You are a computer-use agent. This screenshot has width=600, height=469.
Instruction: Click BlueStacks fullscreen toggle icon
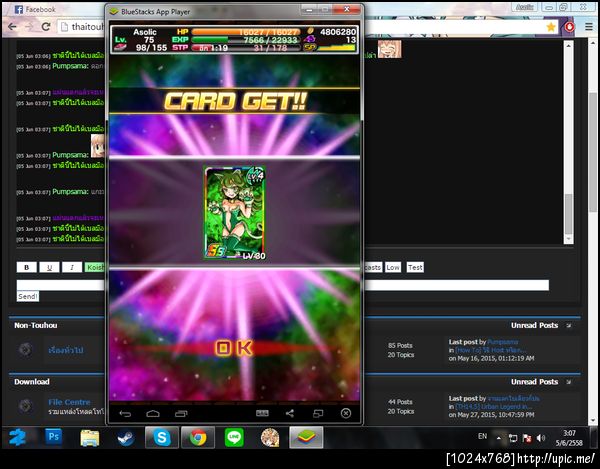click(x=318, y=413)
